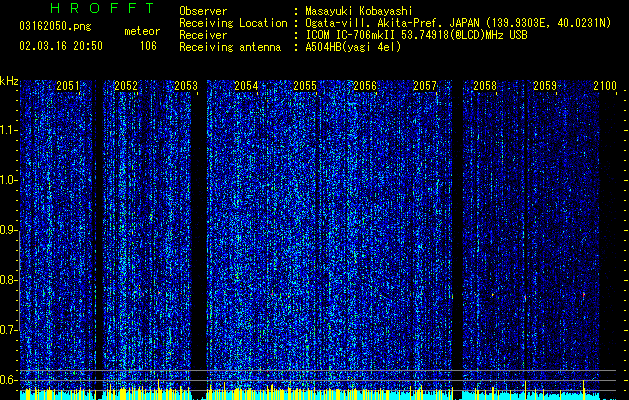Click the ICOM IC-706mkII receiver text

pyautogui.click(x=416, y=35)
